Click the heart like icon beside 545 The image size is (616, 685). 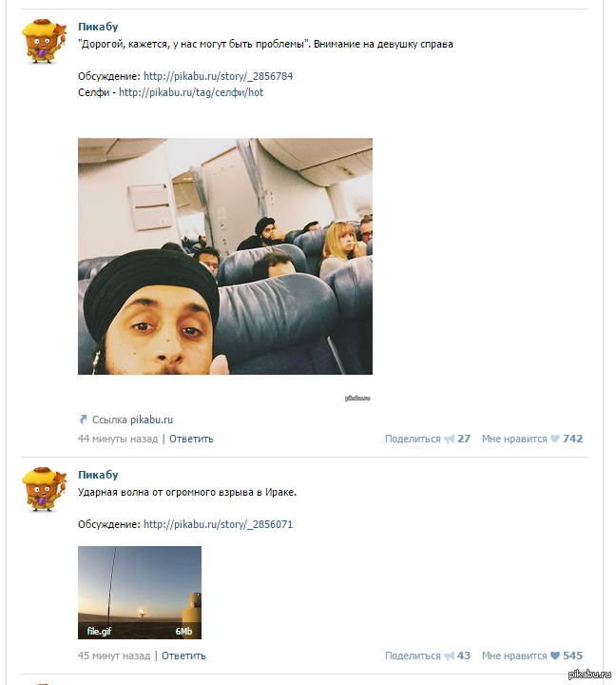555,656
